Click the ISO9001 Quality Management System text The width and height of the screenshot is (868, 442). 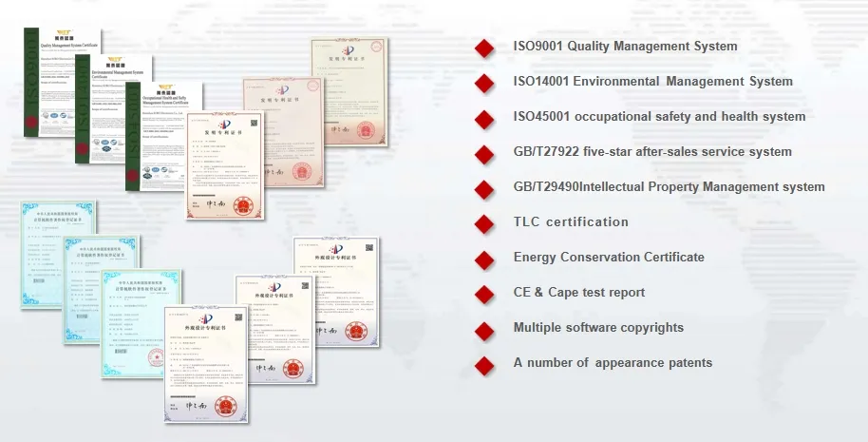pyautogui.click(x=624, y=47)
